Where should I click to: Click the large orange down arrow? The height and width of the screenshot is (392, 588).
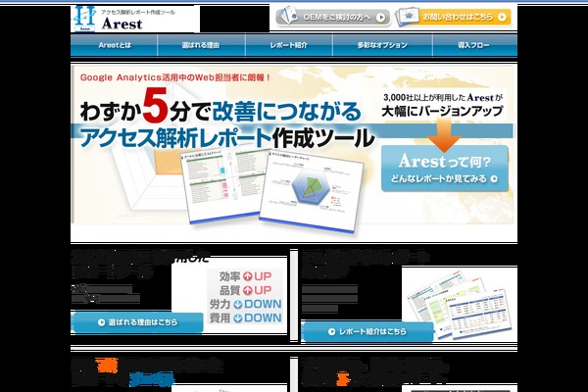444,136
